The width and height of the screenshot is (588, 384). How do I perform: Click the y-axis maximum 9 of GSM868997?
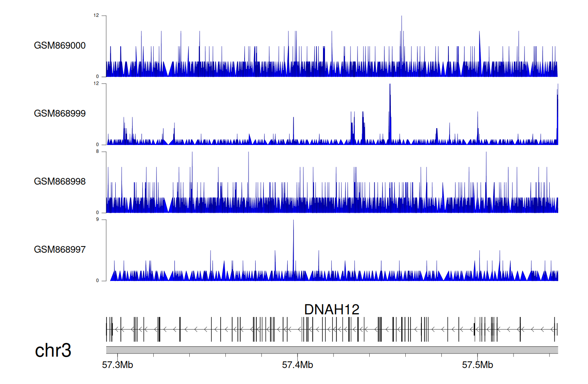pos(97,219)
